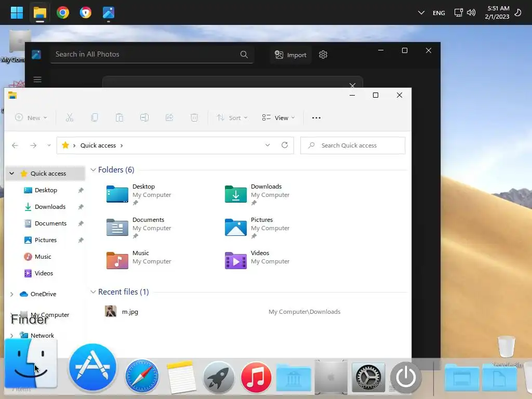
Task: Click the Delete trash icon
Action: (x=194, y=118)
